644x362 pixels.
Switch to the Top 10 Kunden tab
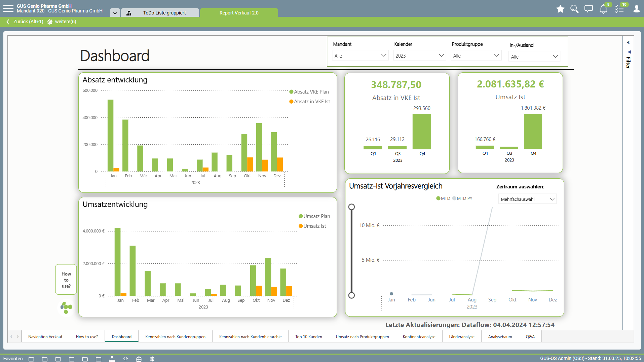308,337
